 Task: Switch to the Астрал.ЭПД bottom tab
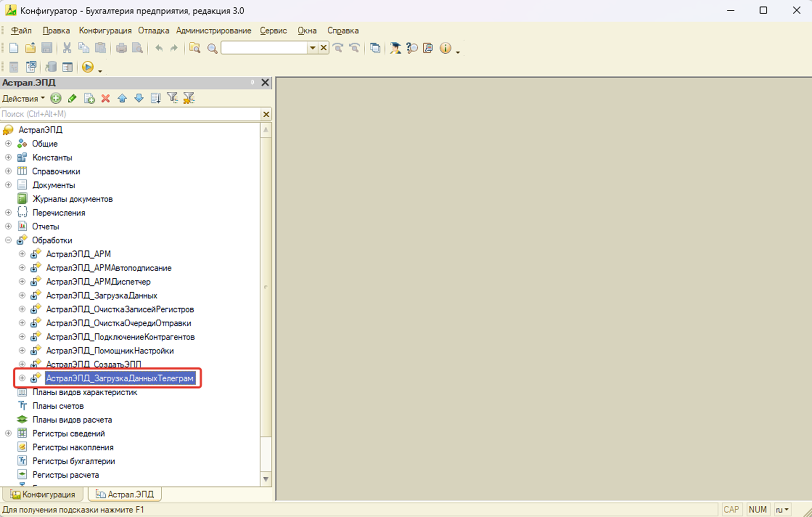click(x=125, y=494)
